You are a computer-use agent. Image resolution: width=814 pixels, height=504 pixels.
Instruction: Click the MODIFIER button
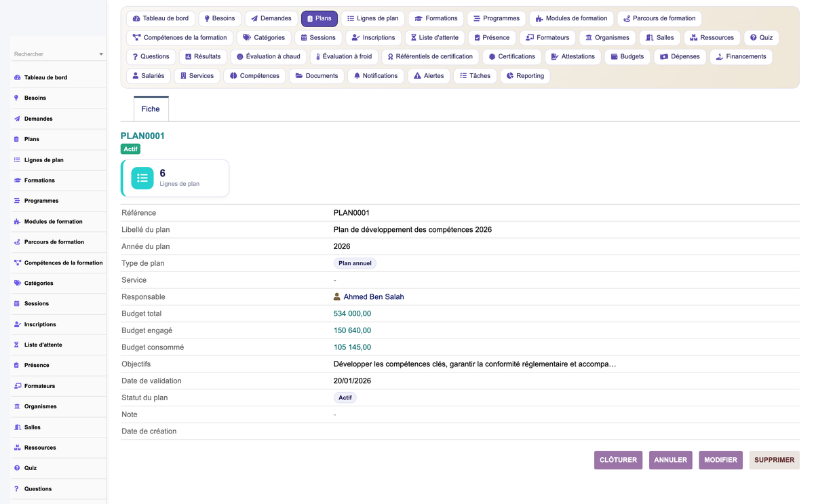pos(720,460)
